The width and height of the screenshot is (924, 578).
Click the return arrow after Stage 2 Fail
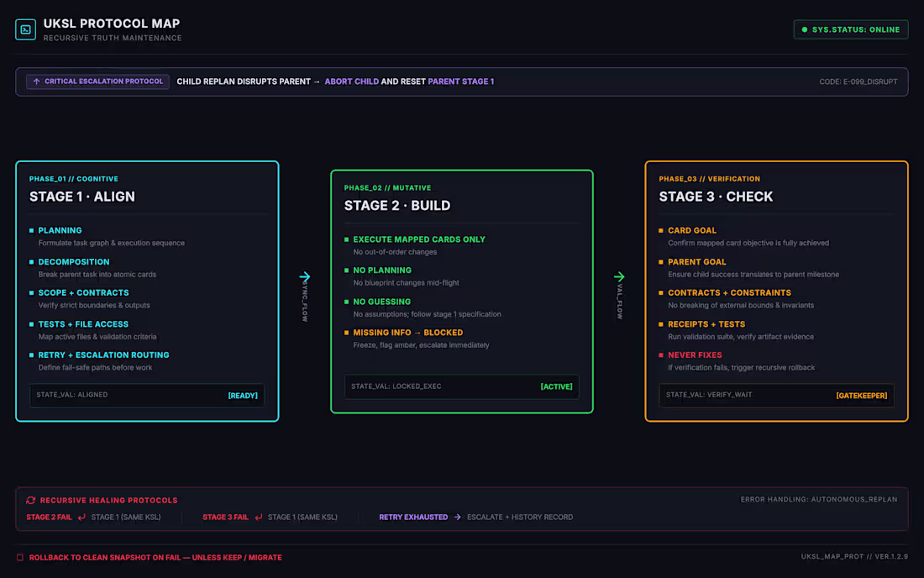(x=81, y=518)
